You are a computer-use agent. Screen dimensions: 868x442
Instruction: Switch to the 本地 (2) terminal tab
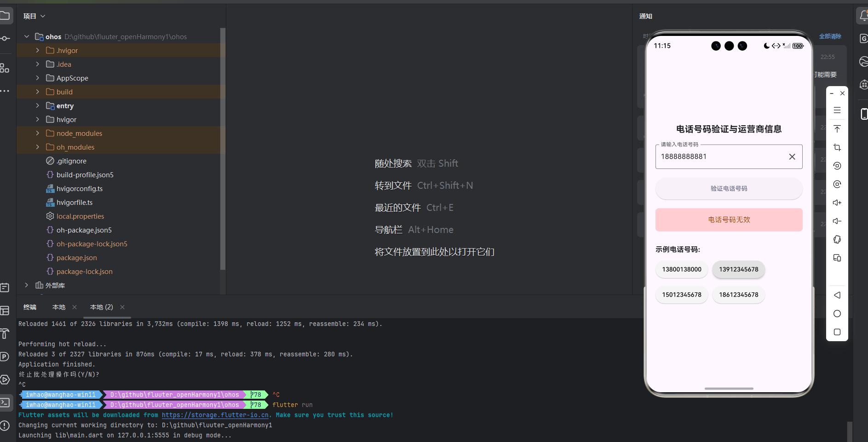point(102,307)
